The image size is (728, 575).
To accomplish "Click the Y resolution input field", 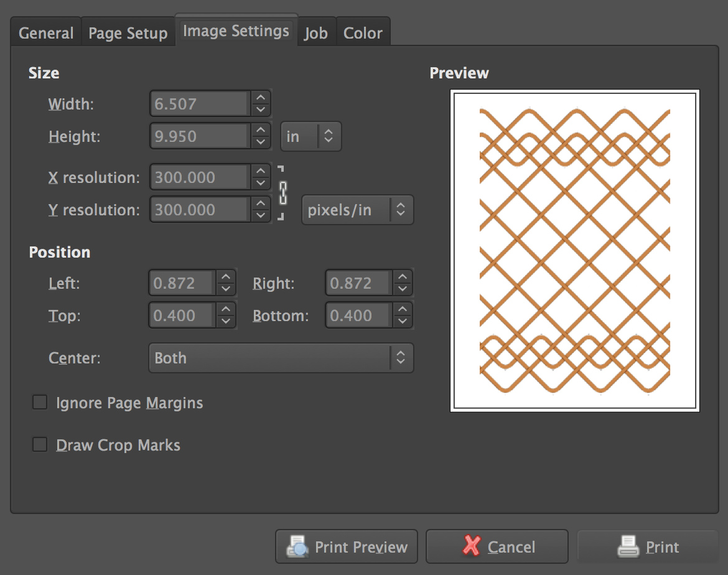I will tap(200, 210).
